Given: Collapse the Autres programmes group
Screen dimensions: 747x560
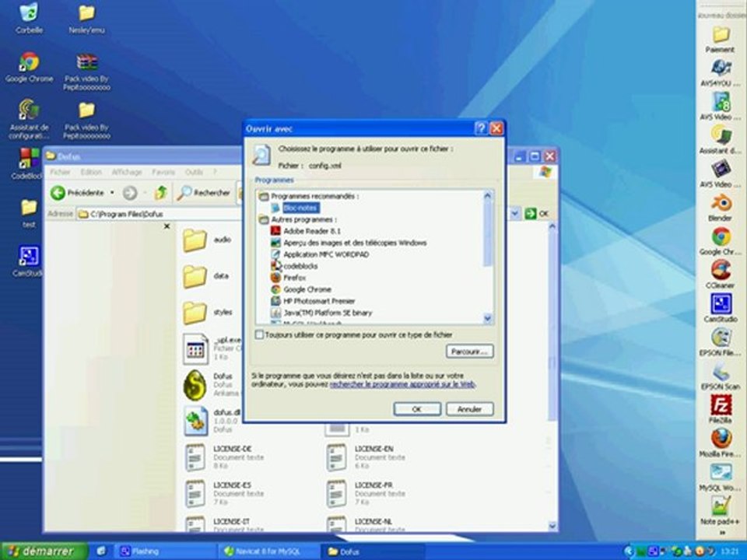Looking at the screenshot, I should coord(264,219).
